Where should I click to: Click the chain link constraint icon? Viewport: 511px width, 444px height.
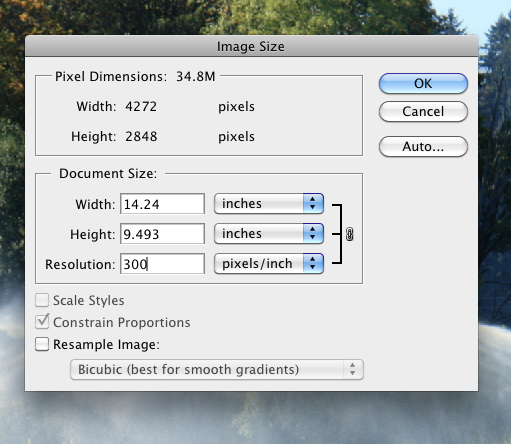pyautogui.click(x=349, y=234)
